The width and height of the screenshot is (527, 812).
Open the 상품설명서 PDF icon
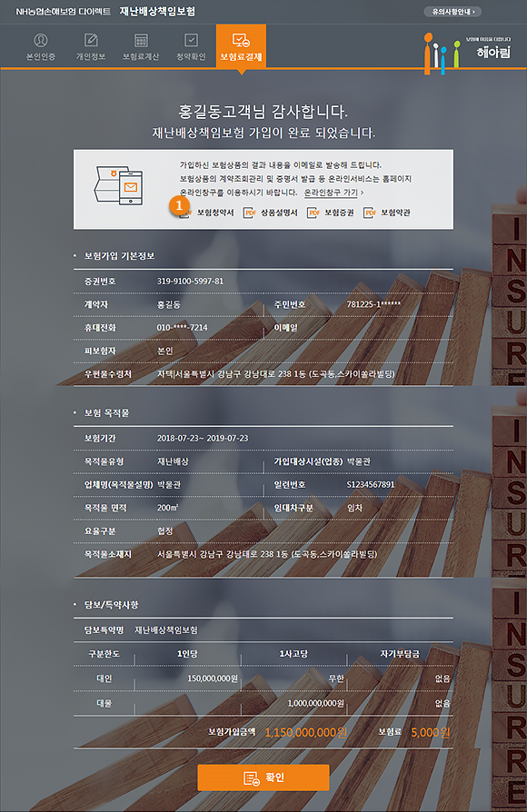pyautogui.click(x=250, y=213)
